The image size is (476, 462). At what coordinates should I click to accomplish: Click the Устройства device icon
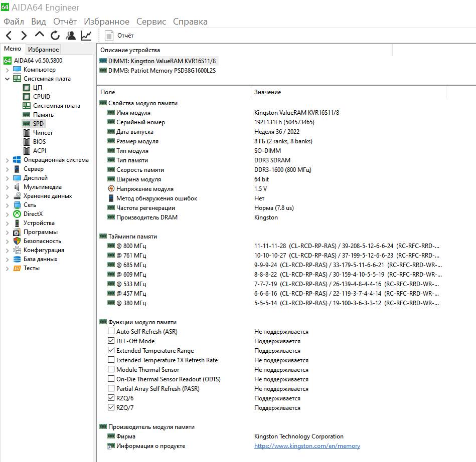pyautogui.click(x=17, y=223)
